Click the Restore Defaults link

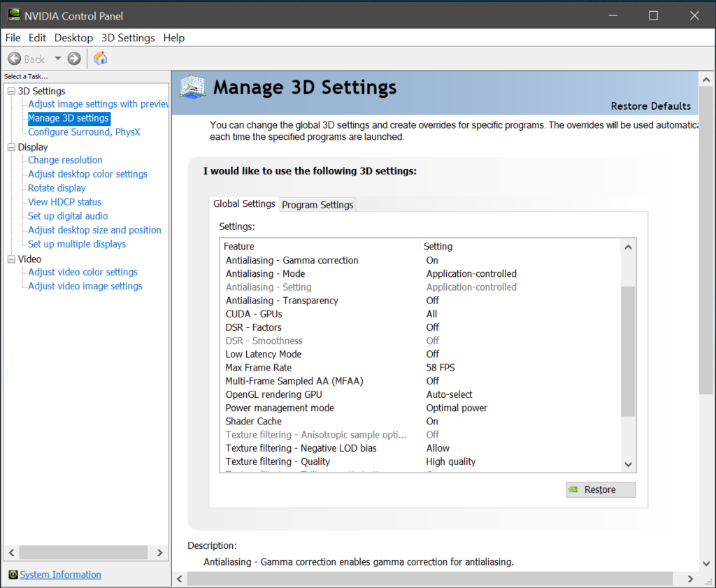651,106
